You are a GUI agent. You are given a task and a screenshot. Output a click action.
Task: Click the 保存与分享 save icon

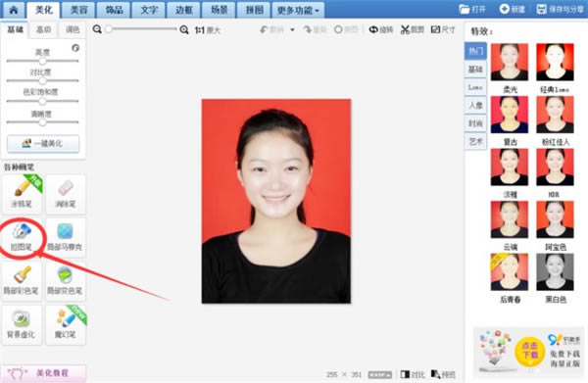(x=560, y=9)
